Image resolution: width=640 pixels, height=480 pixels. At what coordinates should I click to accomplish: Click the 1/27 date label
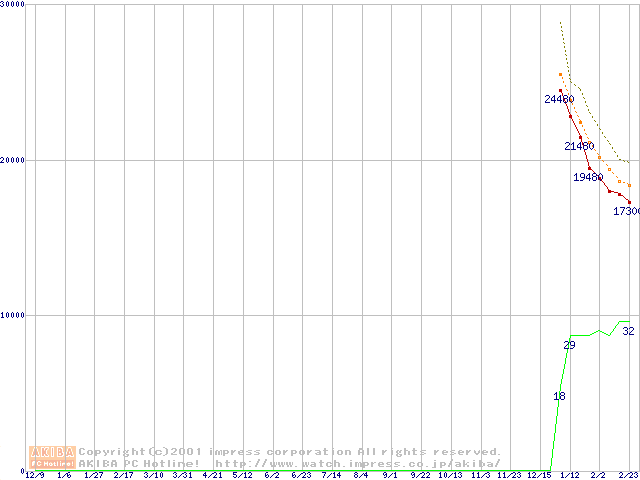point(94,476)
